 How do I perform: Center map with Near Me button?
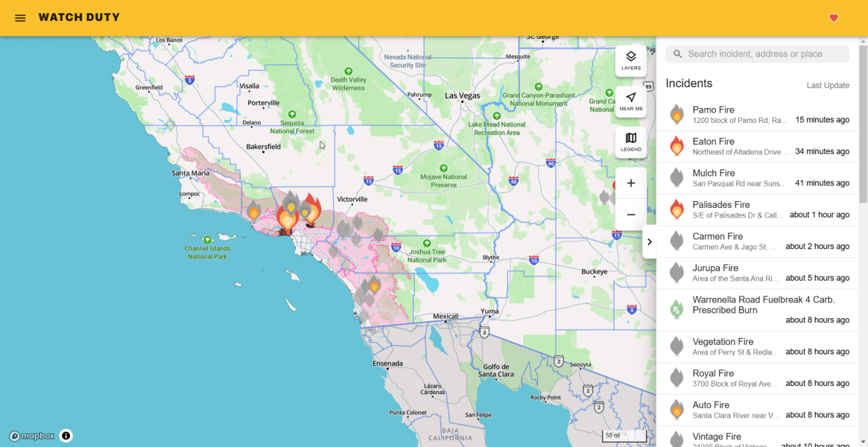(x=630, y=101)
